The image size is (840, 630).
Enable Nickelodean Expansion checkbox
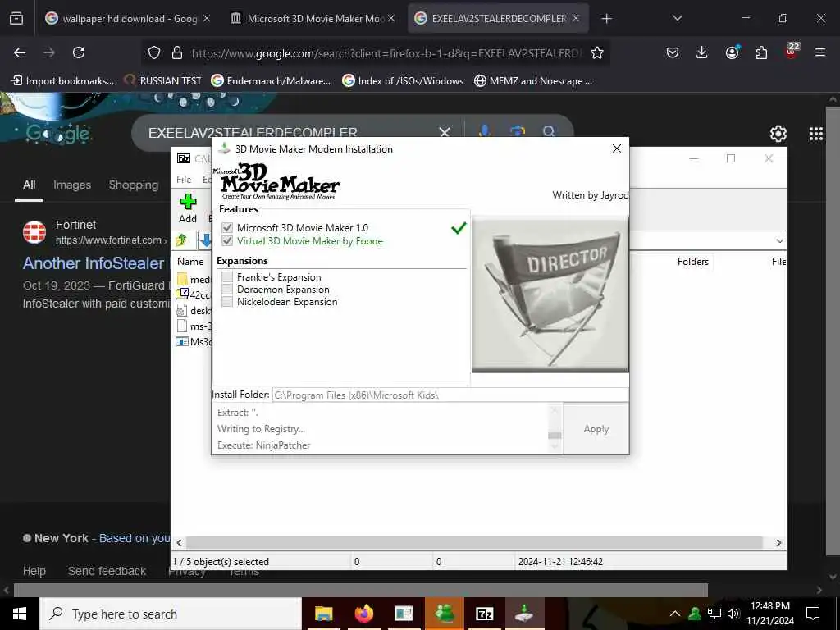227,302
